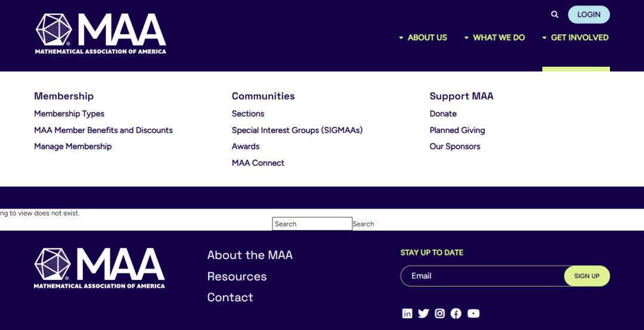This screenshot has width=644, height=330.
Task: Open the YouTube icon in footer
Action: 473,313
